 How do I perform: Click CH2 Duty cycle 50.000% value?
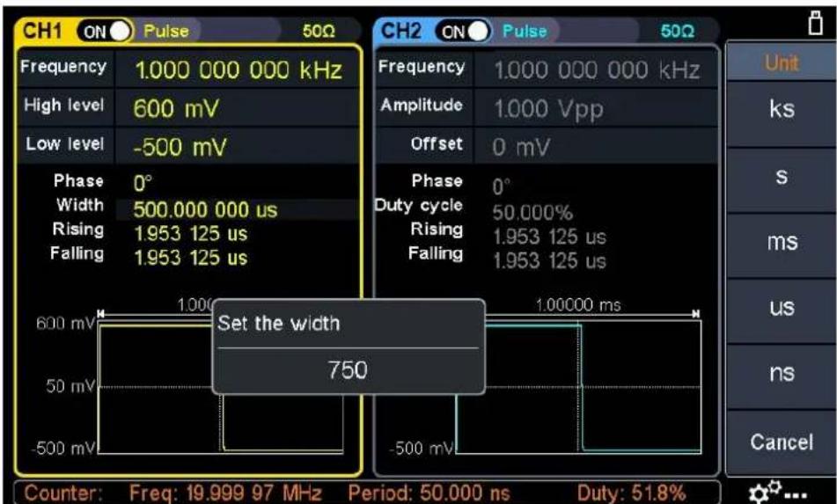click(532, 213)
